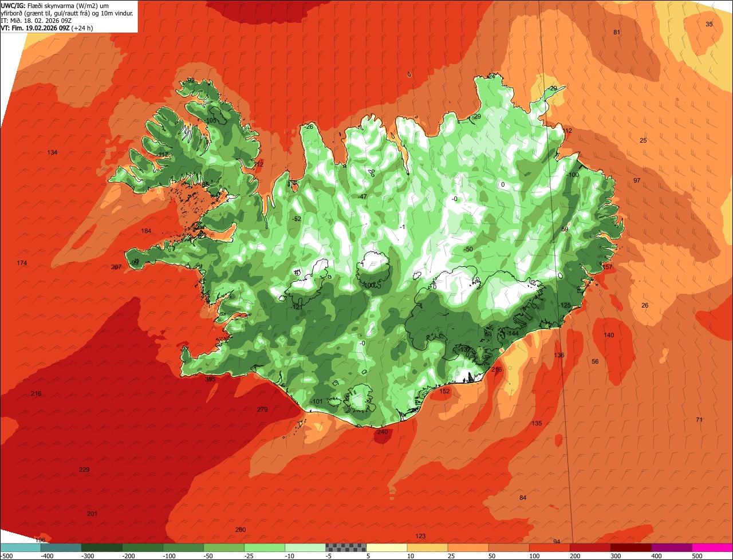The width and height of the screenshot is (733, 560).
Task: Click the 305 value off Reykjanes
Action: pyautogui.click(x=210, y=379)
